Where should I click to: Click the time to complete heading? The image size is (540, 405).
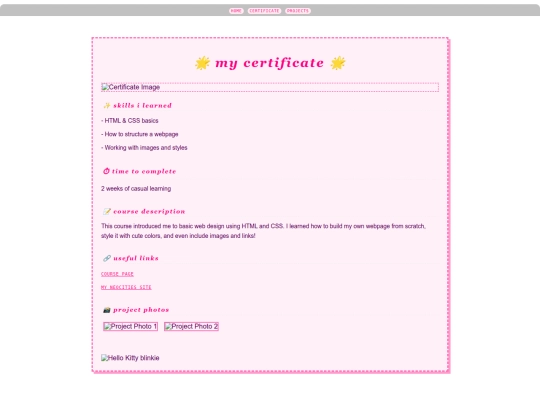pyautogui.click(x=144, y=171)
